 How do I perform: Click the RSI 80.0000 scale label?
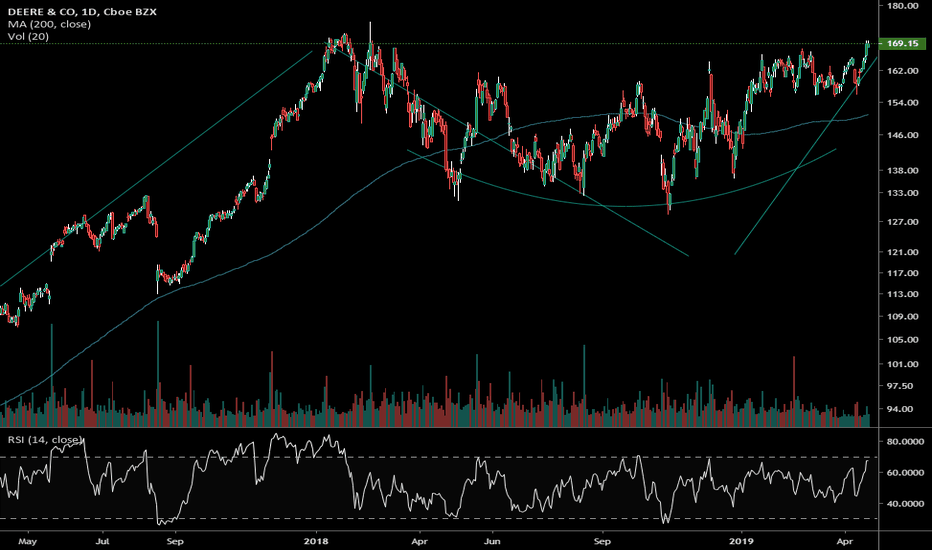906,442
